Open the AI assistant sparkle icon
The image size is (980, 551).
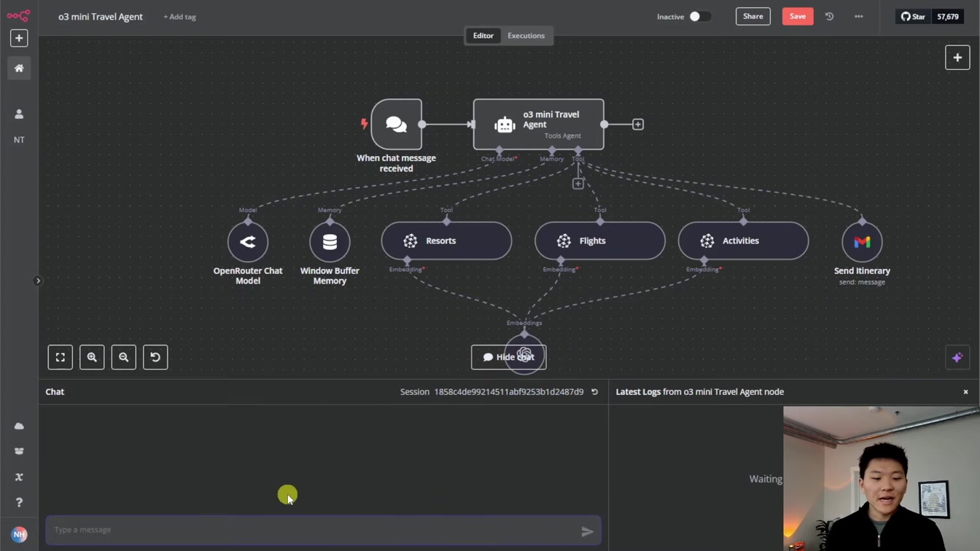click(957, 357)
